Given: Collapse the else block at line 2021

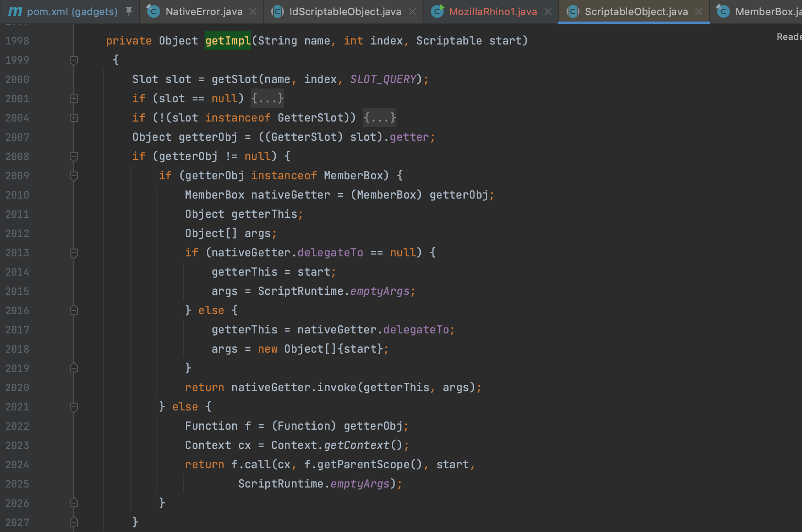Looking at the screenshot, I should tap(74, 407).
